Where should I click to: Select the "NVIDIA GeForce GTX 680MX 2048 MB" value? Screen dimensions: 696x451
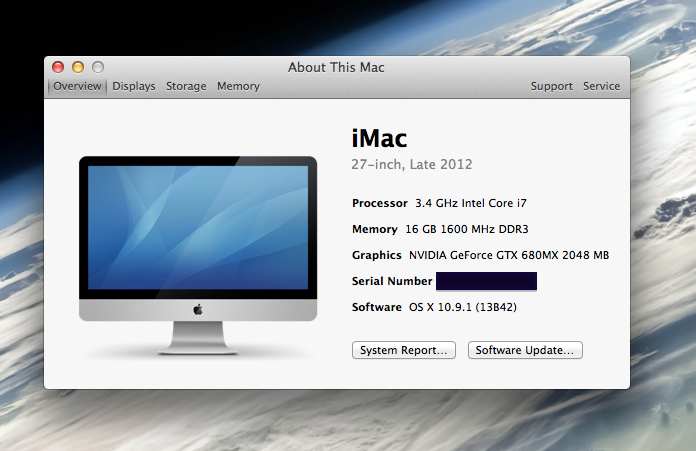pyautogui.click(x=509, y=255)
